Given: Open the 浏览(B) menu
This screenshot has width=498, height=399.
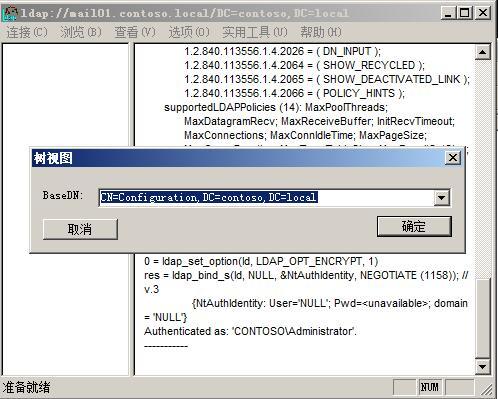Looking at the screenshot, I should (x=81, y=32).
